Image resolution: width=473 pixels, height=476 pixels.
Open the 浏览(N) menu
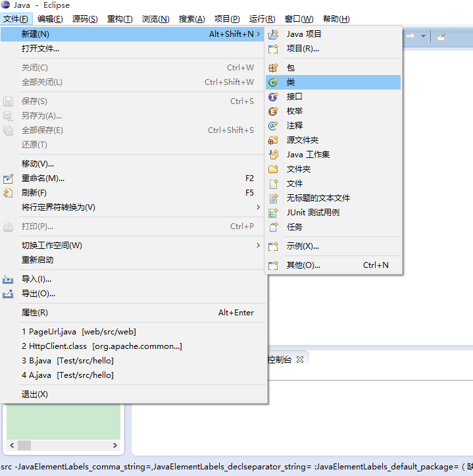156,19
